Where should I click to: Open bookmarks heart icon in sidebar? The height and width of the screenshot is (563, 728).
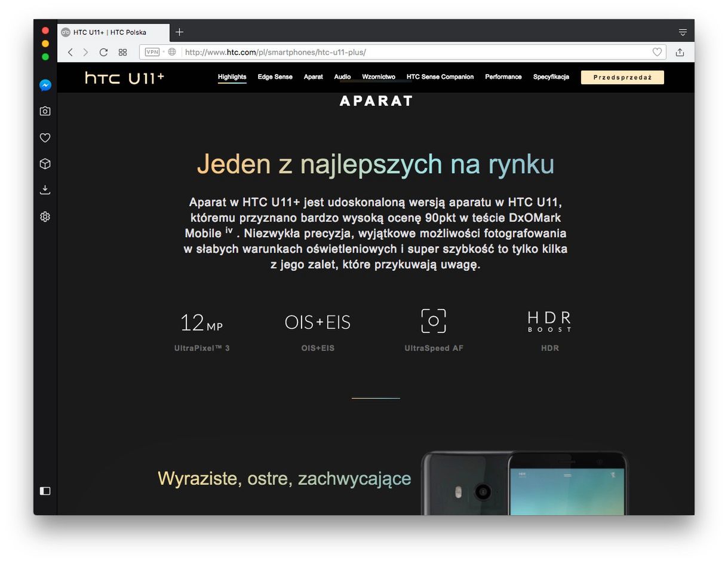click(x=45, y=137)
